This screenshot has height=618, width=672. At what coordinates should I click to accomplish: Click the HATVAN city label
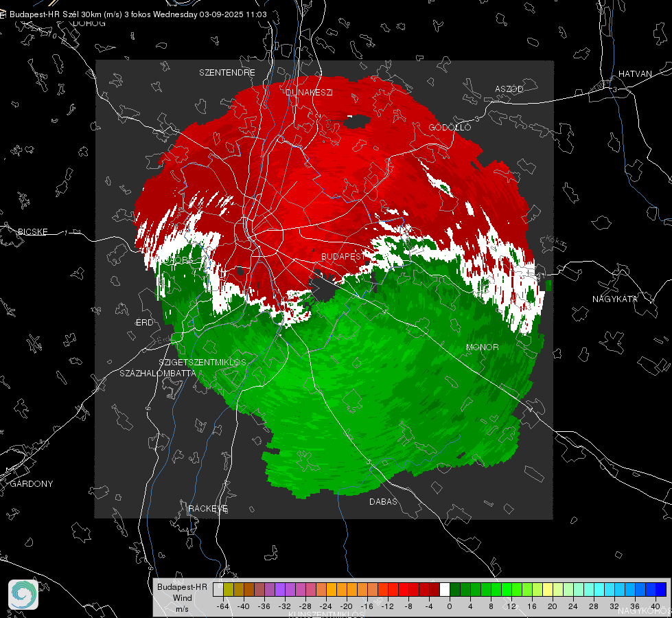pyautogui.click(x=635, y=73)
